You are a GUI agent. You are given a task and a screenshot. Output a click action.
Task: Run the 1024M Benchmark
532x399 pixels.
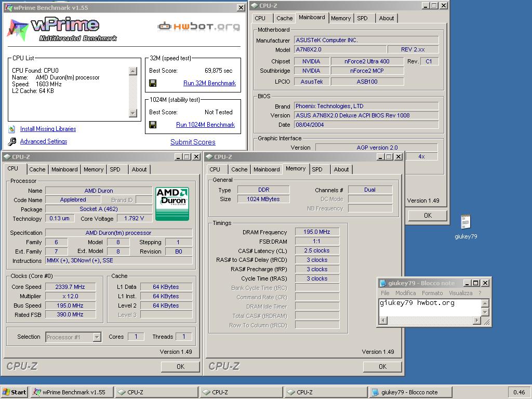tap(205, 125)
